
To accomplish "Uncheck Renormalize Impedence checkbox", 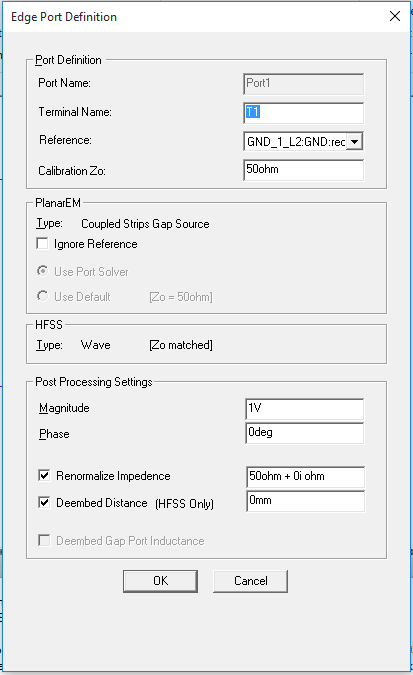I will (x=44, y=475).
